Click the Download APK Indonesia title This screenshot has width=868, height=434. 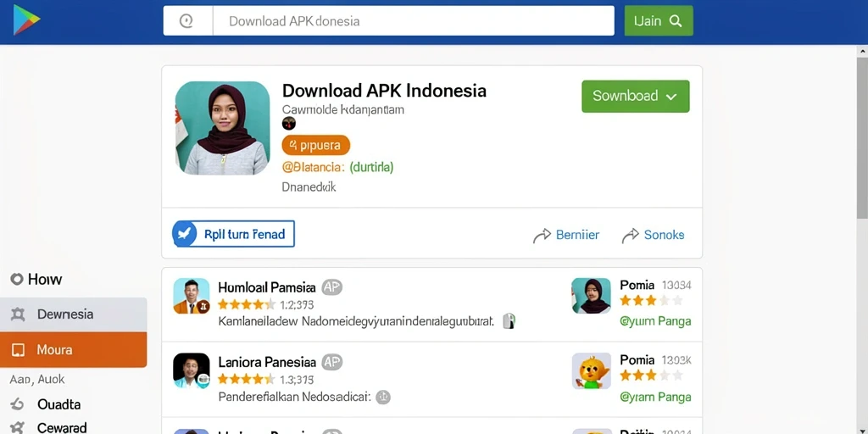pos(384,90)
